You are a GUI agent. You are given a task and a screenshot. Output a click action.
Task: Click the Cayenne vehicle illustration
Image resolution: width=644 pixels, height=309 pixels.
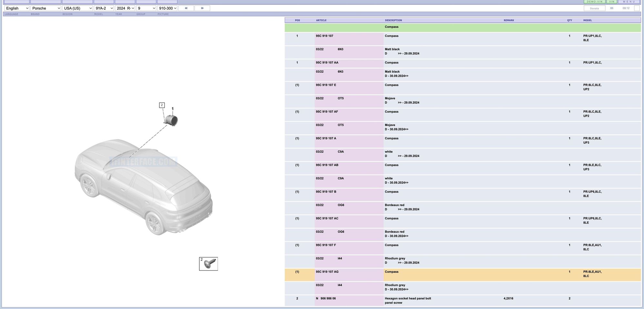coord(144,187)
